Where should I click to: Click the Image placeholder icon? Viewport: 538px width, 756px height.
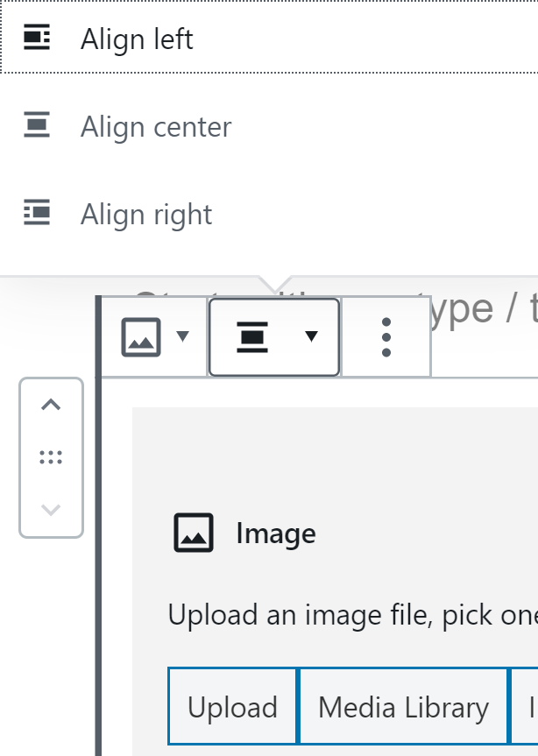point(194,533)
